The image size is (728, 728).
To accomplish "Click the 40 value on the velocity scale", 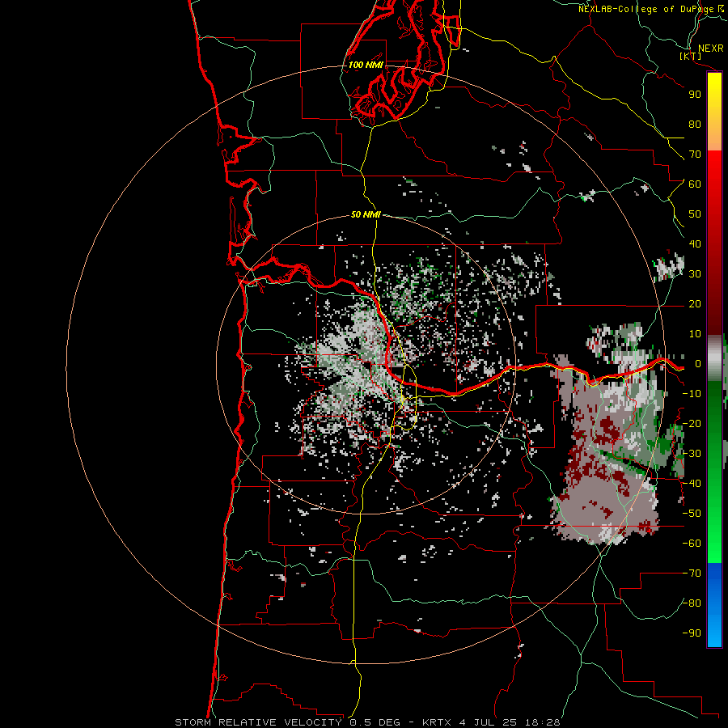I will click(695, 243).
